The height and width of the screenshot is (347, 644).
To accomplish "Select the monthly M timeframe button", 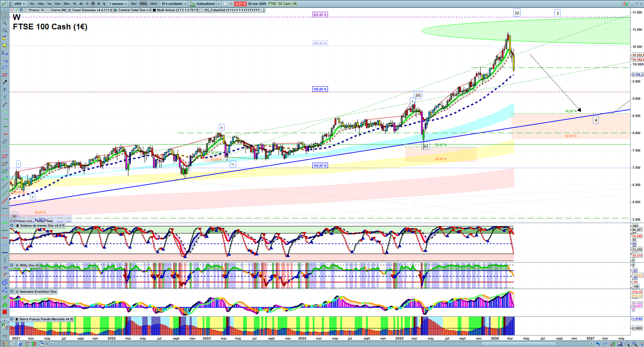I will [x=99, y=4].
